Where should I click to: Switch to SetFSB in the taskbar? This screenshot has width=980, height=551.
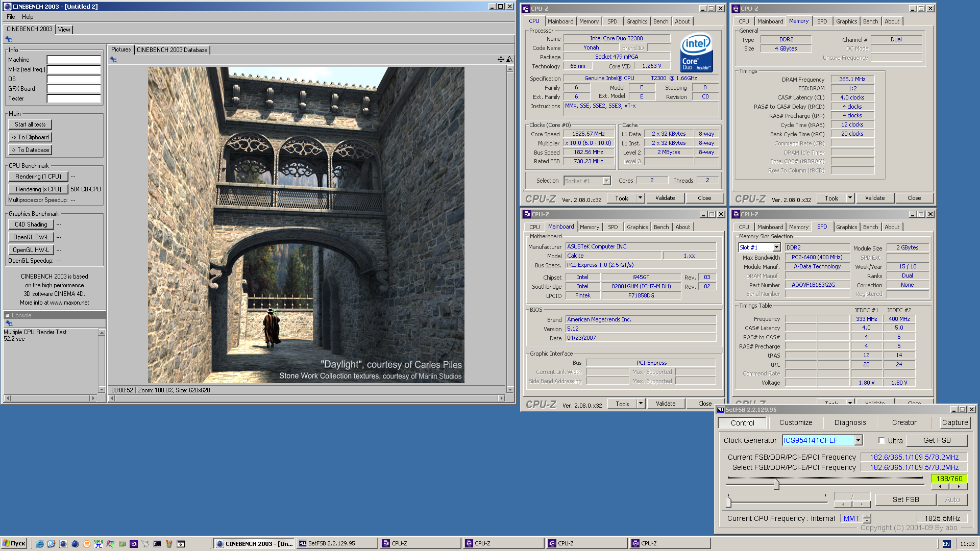[x=337, y=543]
